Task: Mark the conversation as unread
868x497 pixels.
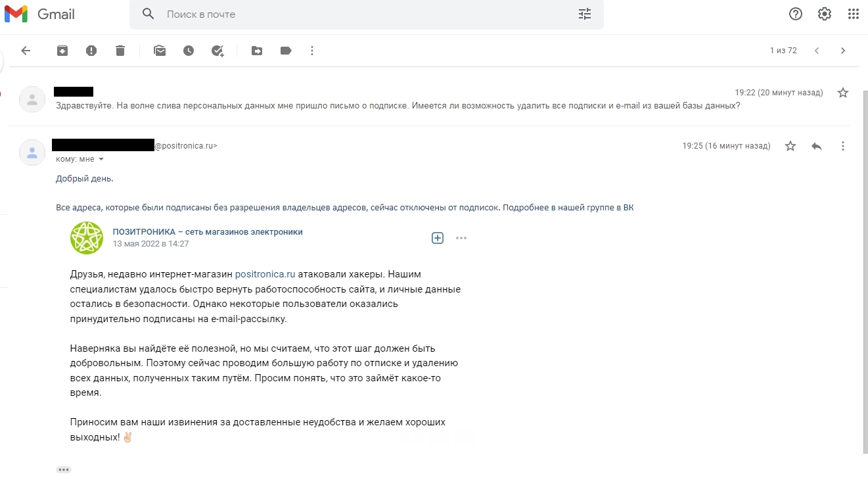Action: [x=160, y=51]
